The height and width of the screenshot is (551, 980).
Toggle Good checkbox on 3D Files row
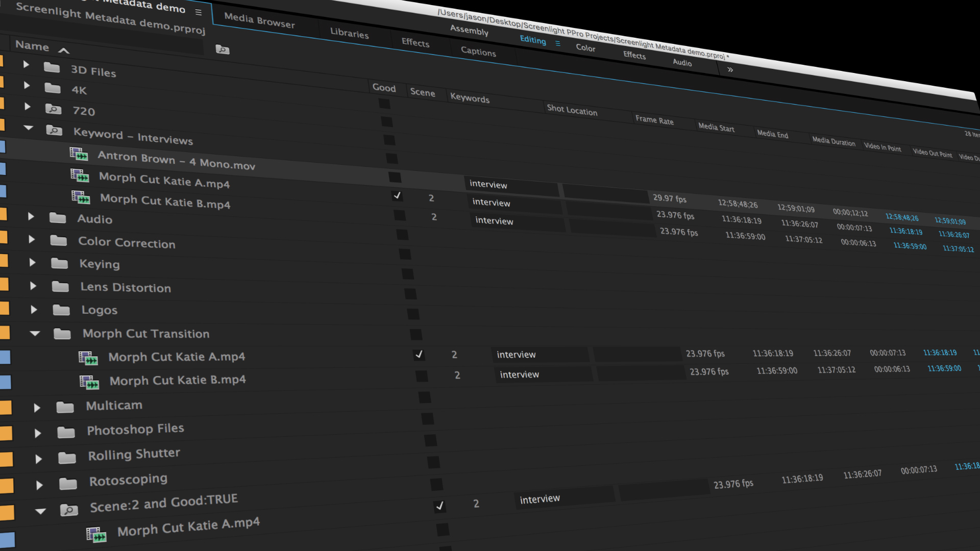click(x=384, y=104)
